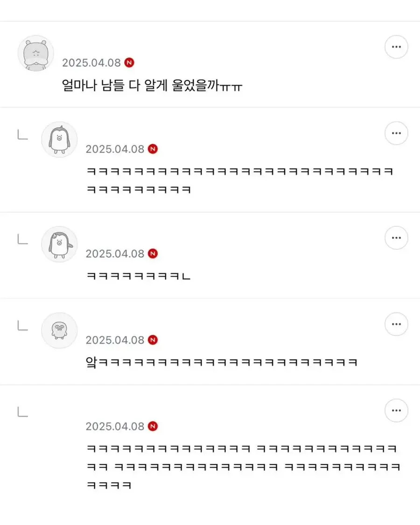Click the reply arrow beside the first reply
Screen dimensions: 420x525
point(23,134)
